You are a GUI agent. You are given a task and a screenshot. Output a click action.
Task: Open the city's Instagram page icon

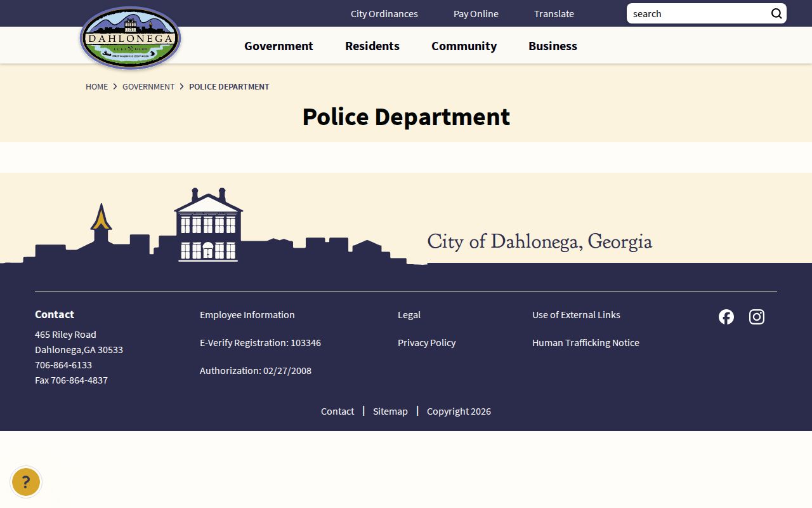coord(757,317)
